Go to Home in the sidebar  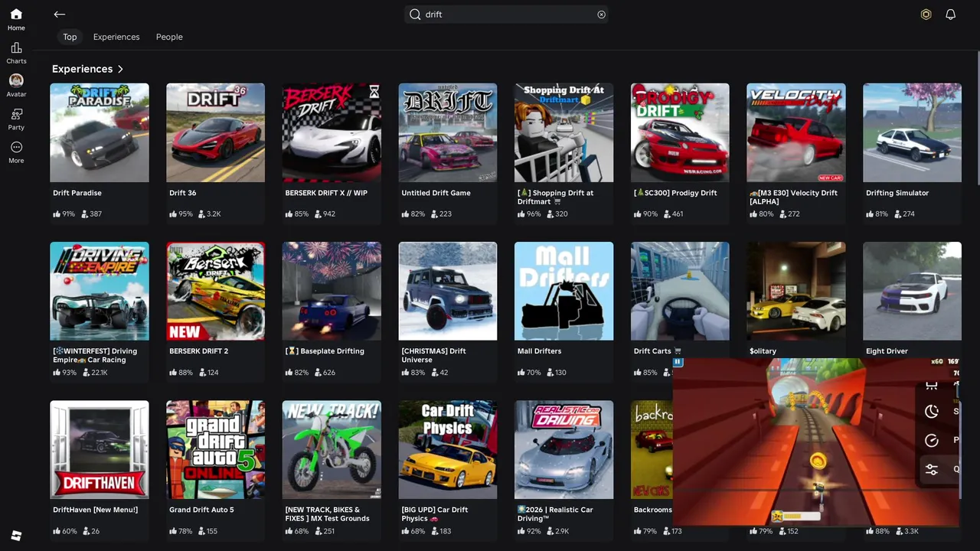(x=16, y=19)
